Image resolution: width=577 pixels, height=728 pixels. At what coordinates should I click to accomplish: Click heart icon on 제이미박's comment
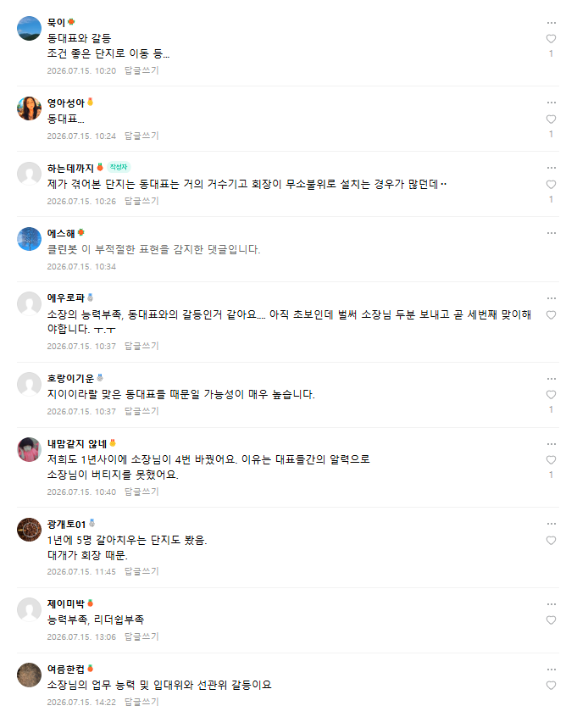tap(551, 620)
